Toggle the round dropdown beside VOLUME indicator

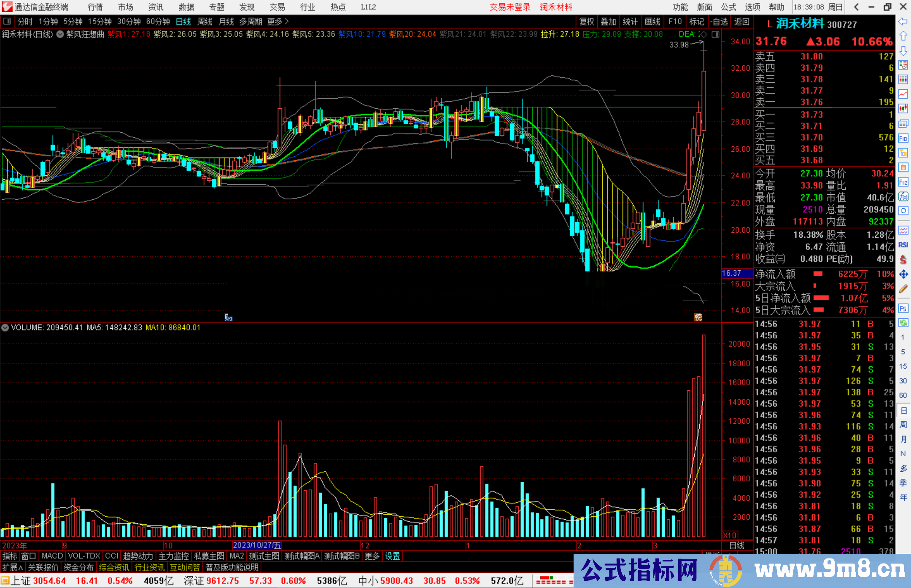point(5,328)
